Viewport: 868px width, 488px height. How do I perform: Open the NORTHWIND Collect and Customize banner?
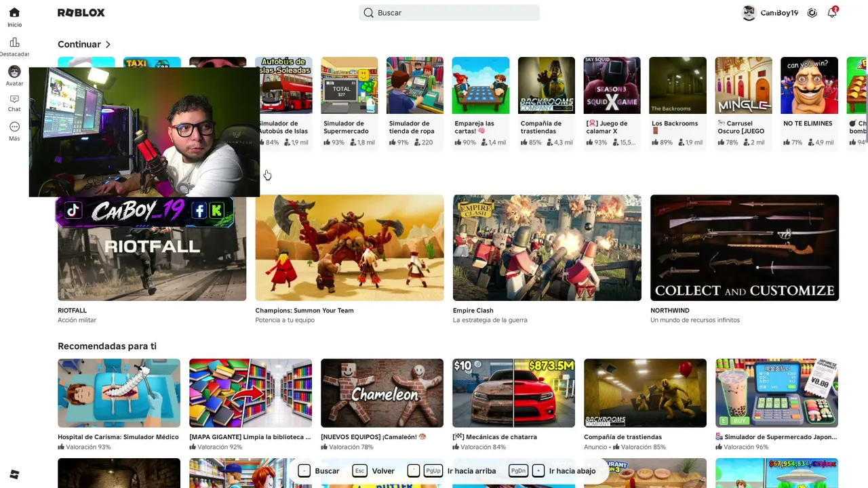(745, 248)
